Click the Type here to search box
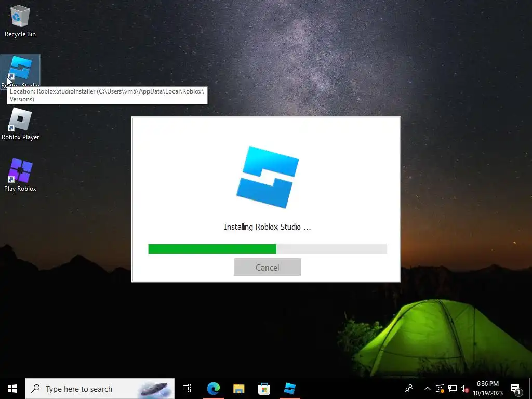This screenshot has width=532, height=399. [100, 389]
